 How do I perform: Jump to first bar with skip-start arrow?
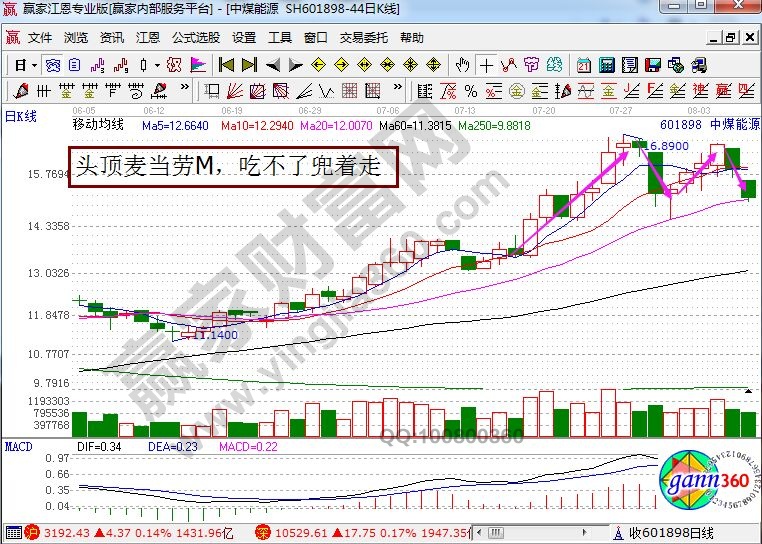click(226, 65)
